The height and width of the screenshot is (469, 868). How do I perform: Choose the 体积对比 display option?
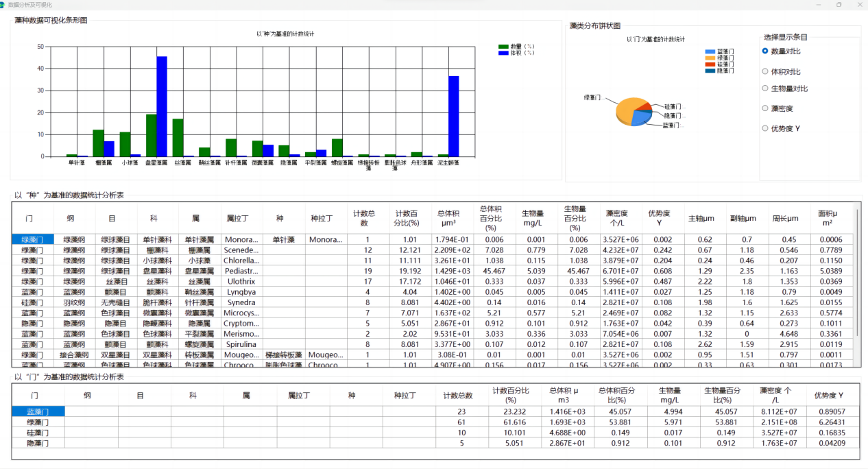click(x=765, y=71)
